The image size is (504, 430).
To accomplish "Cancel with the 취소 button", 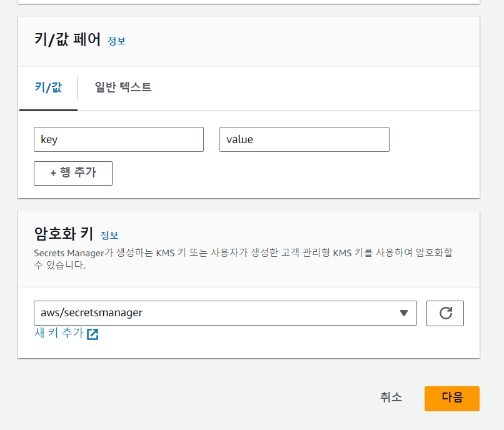I will coord(390,398).
